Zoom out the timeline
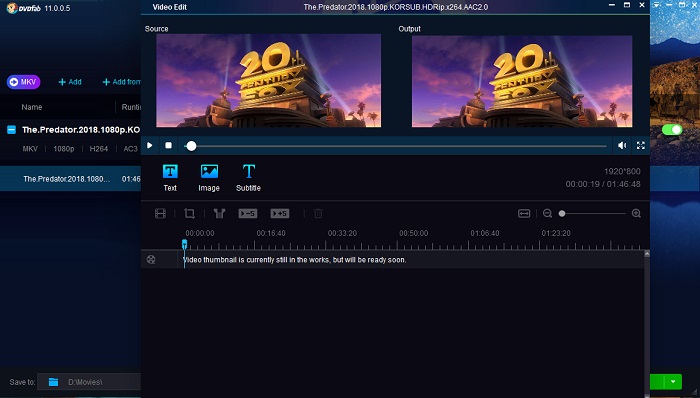The width and height of the screenshot is (700, 398). 547,214
